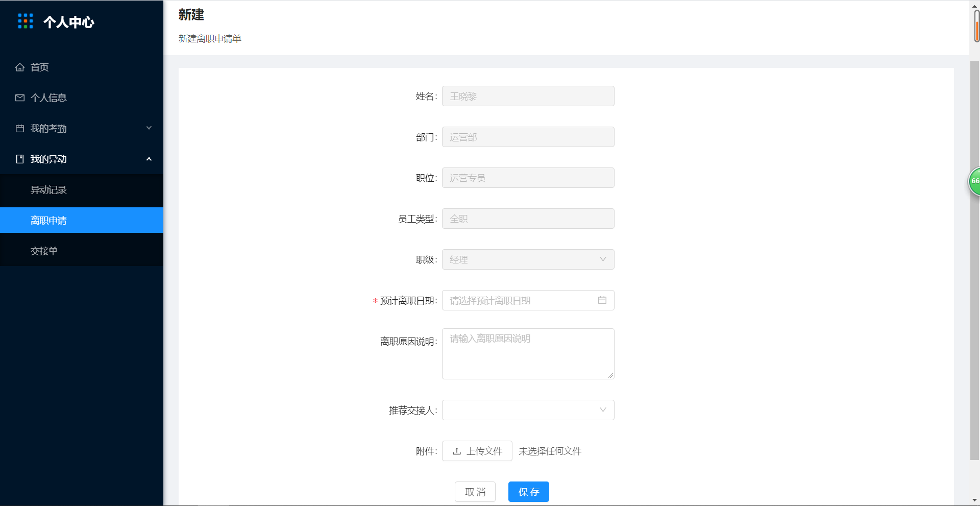
Task: Click the 预计离职日期 label
Action: pos(408,301)
